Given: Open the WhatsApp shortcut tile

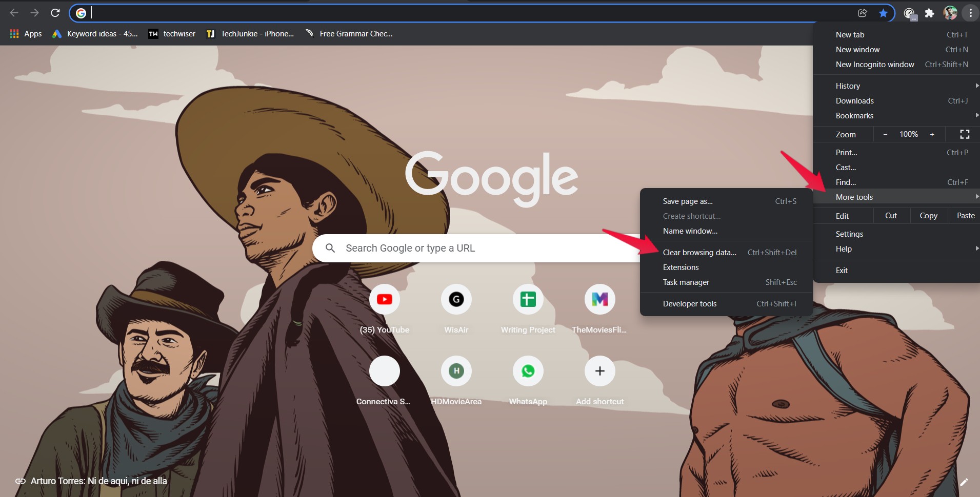Looking at the screenshot, I should point(528,381).
